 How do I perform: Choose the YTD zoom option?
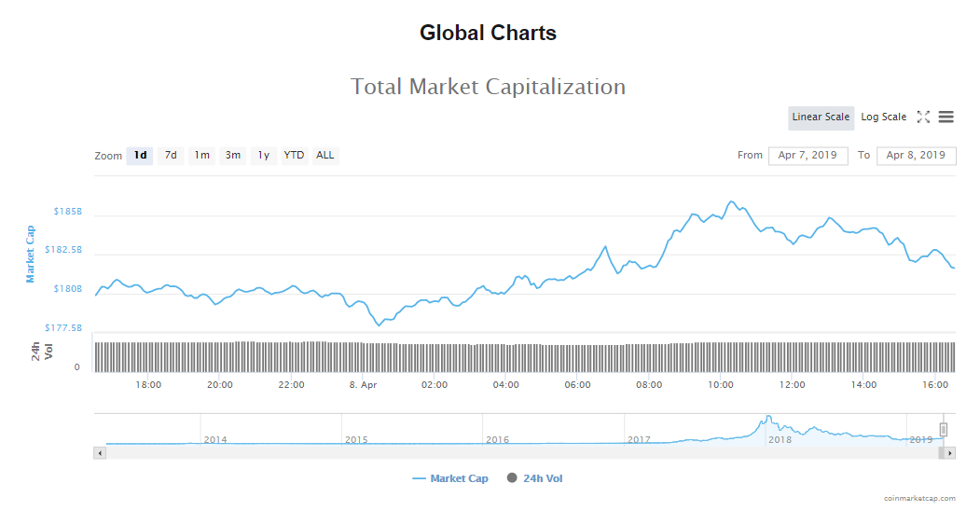(294, 156)
